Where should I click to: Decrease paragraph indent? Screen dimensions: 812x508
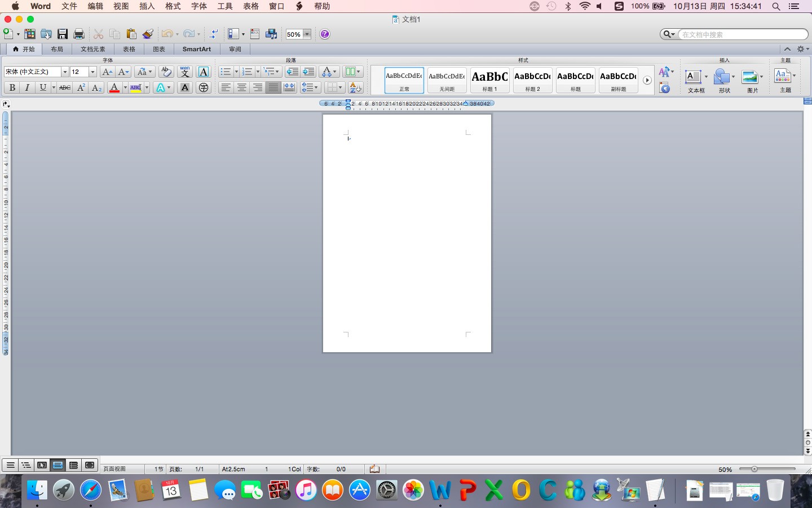[x=292, y=72]
